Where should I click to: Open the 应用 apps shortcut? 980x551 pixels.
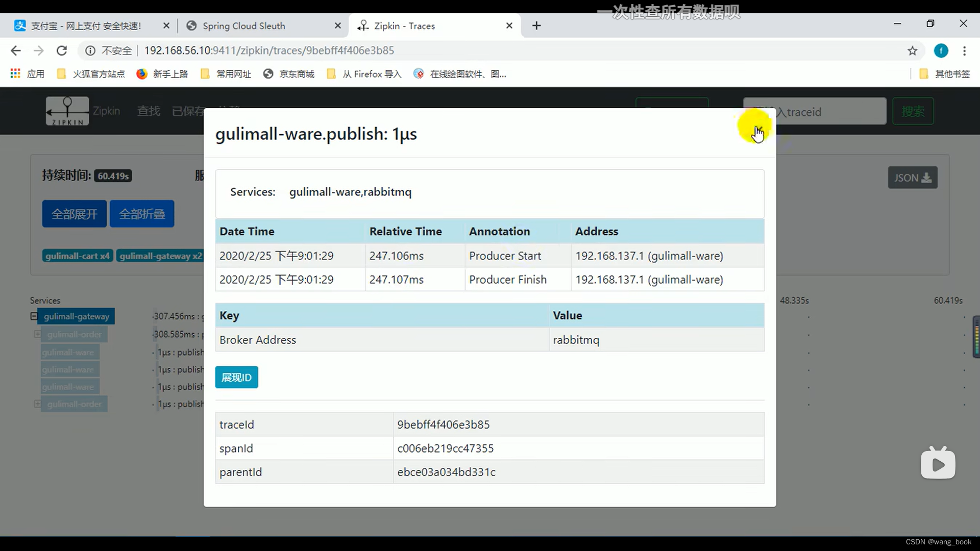coord(27,74)
